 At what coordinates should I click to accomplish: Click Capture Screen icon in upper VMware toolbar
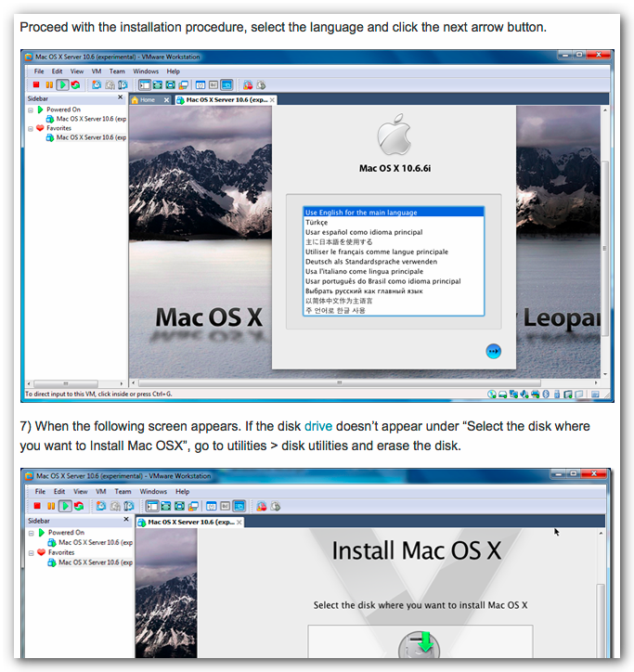coord(248,84)
